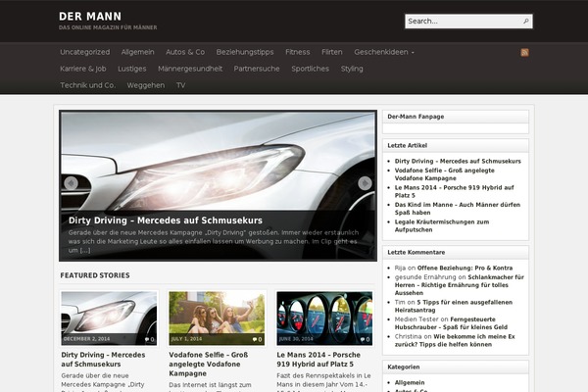The width and height of the screenshot is (588, 392).
Task: Open the Männergesundheit menu item
Action: [x=190, y=69]
